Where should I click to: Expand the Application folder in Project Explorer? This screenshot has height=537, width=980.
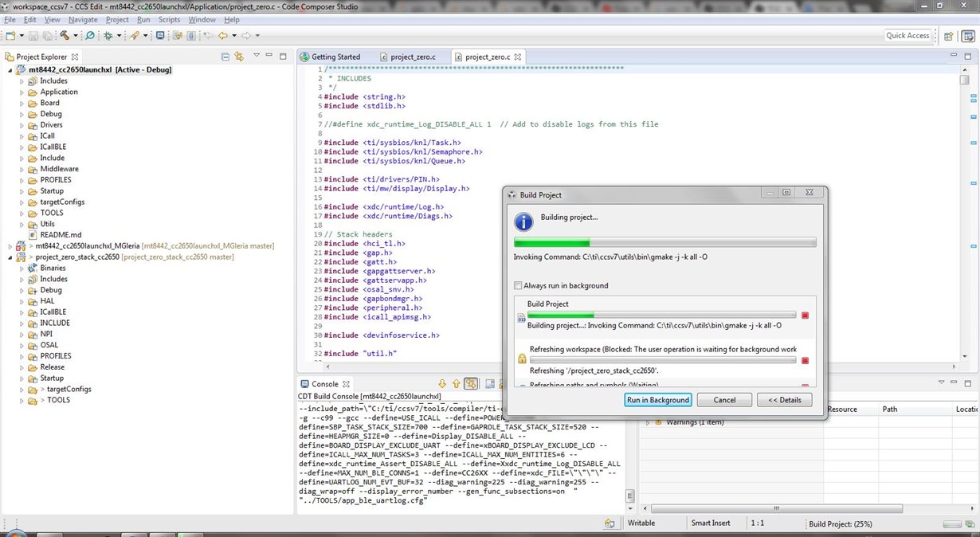[22, 92]
